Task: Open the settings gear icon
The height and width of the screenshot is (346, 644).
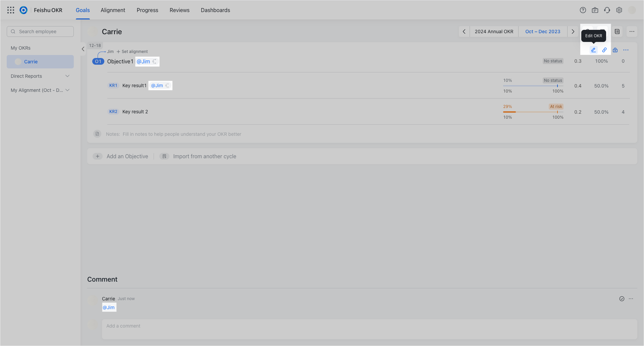Action: pos(619,10)
